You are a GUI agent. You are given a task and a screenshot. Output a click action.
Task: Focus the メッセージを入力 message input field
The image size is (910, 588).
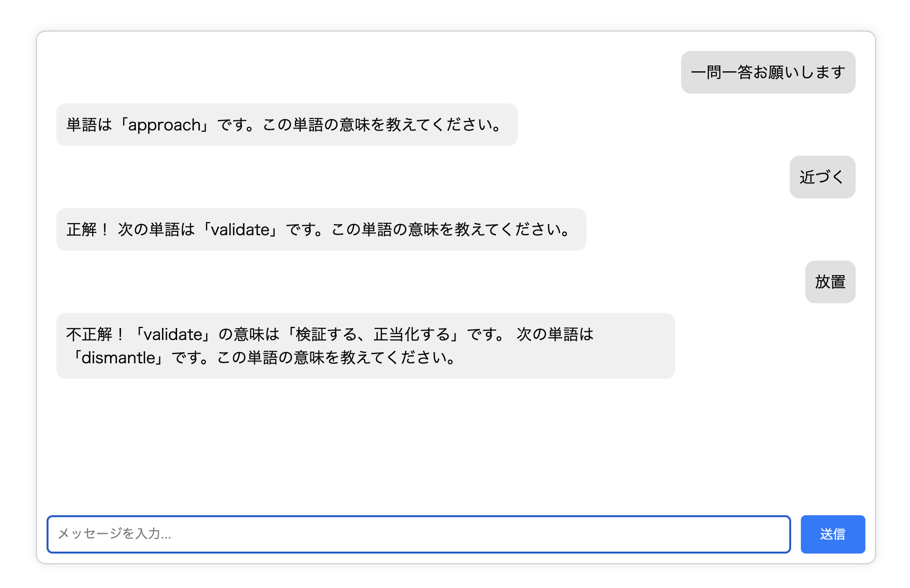[418, 534]
